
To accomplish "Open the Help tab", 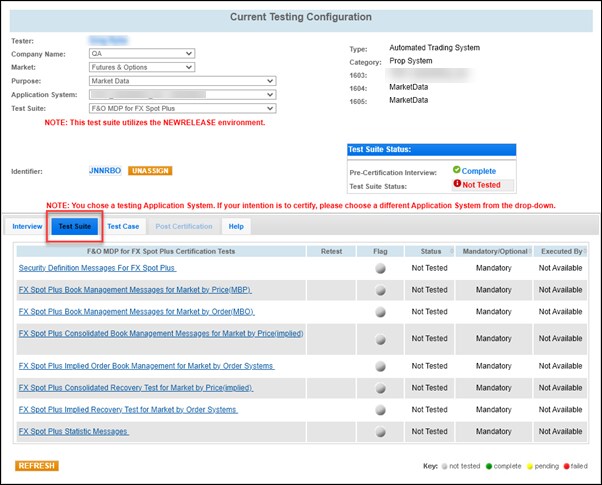I will coord(236,227).
